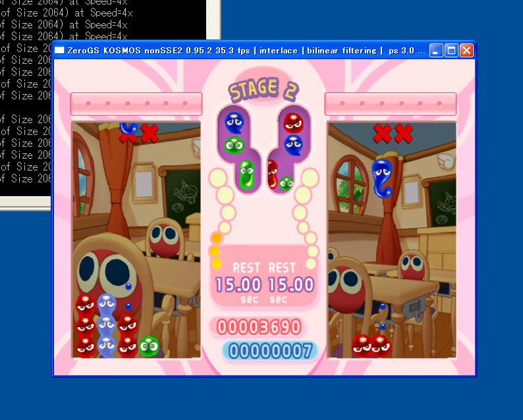Click the tall green puyo in left queue
Viewport: 523px width, 420px height.
click(x=247, y=174)
